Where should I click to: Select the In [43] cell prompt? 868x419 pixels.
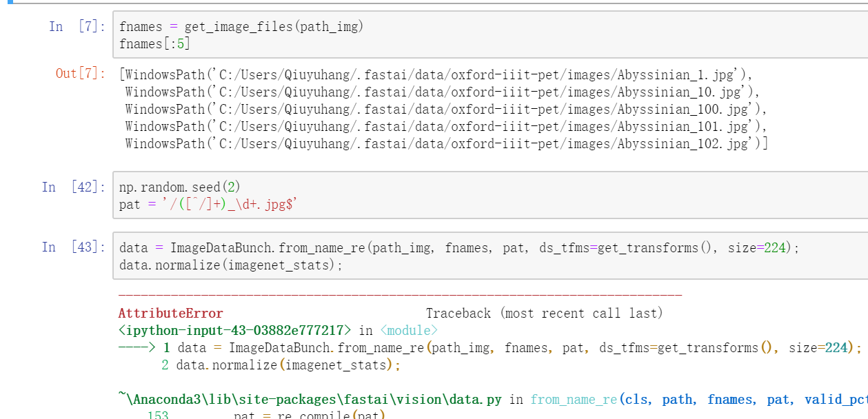pyautogui.click(x=74, y=247)
